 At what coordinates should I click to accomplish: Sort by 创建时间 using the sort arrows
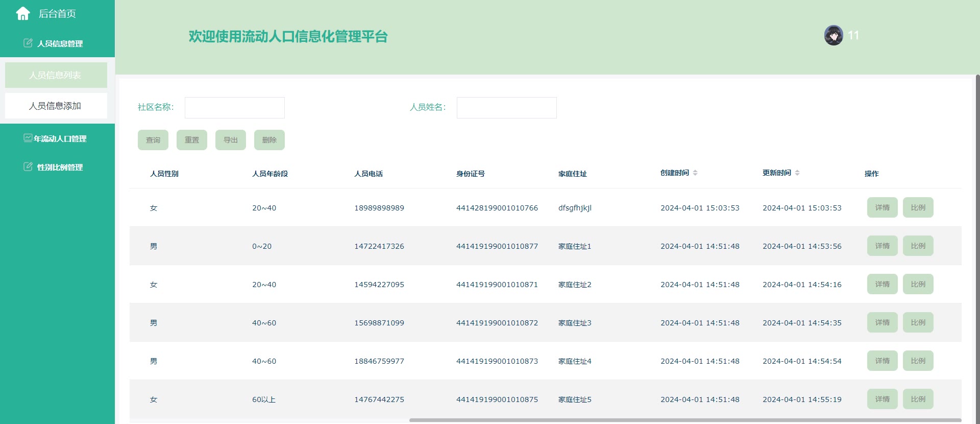click(695, 173)
